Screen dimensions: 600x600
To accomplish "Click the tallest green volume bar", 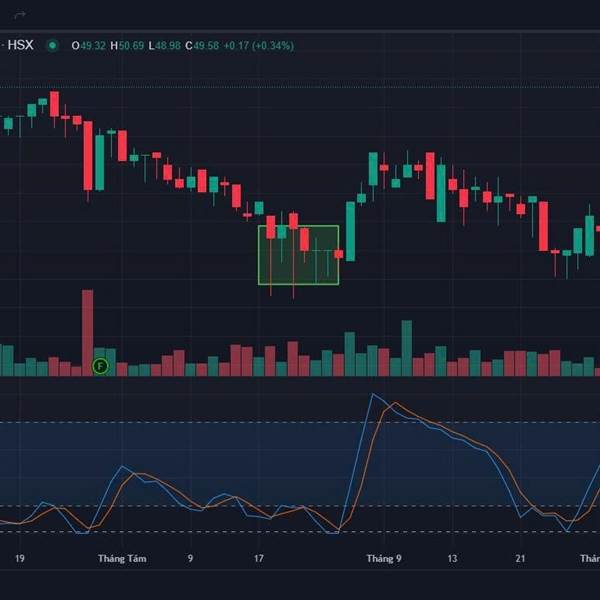I will 407,348.
